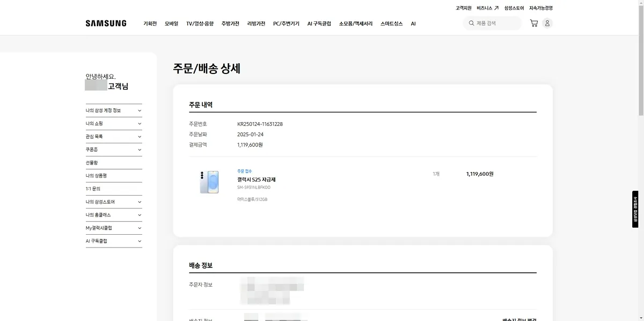This screenshot has height=321, width=644.
Task: Expand 나의 쇼핑 section
Action: point(114,123)
